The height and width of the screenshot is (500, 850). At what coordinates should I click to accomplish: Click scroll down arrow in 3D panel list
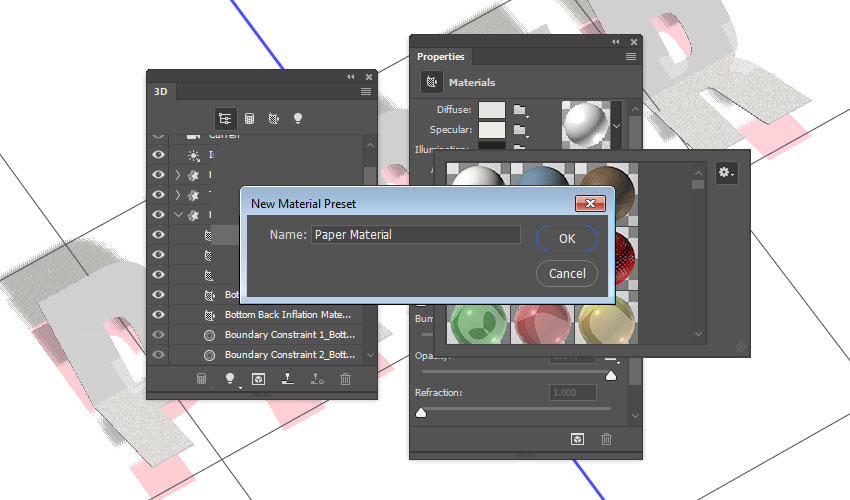tap(370, 355)
